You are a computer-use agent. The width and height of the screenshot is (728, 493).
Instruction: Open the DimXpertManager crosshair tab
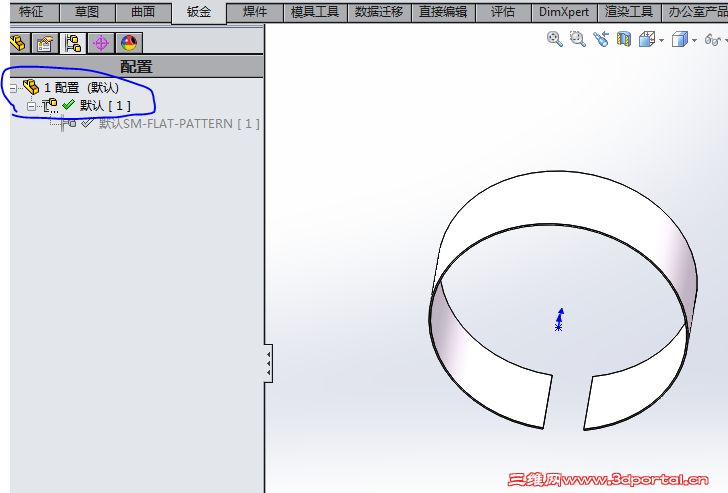click(101, 43)
